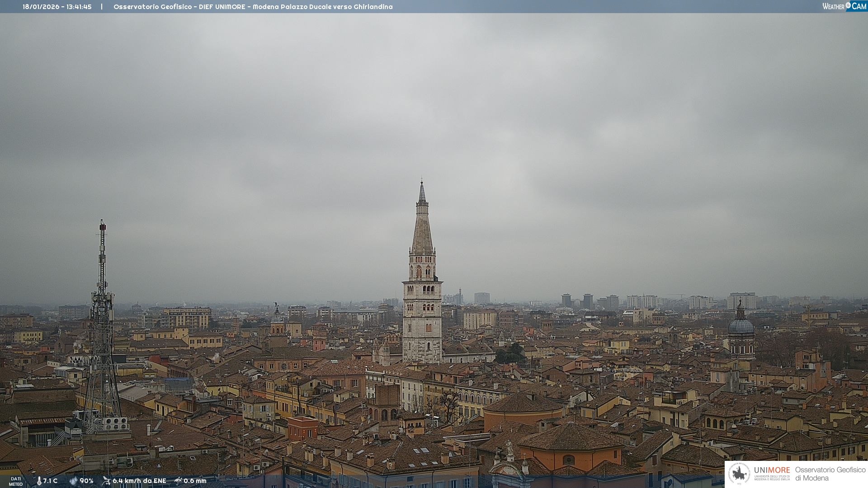Click the Modena Palazzo Ducale verso Ghirlandina caption
The width and height of the screenshot is (868, 488).
tap(322, 7)
